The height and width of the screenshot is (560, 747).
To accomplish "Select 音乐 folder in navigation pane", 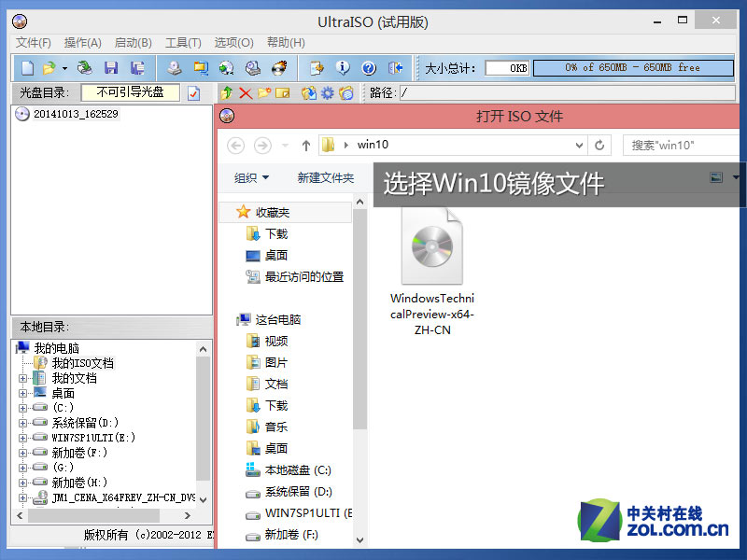I will (x=276, y=427).
